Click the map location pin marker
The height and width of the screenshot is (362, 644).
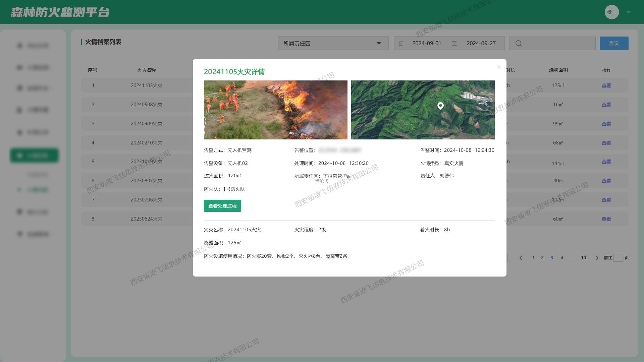[440, 106]
